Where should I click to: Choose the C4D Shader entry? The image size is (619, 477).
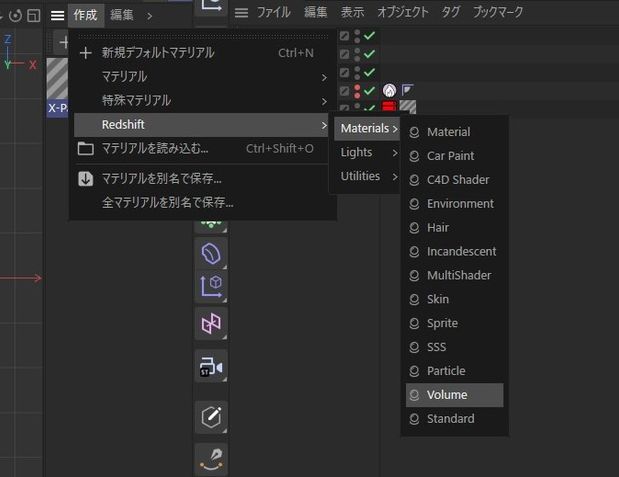(454, 180)
